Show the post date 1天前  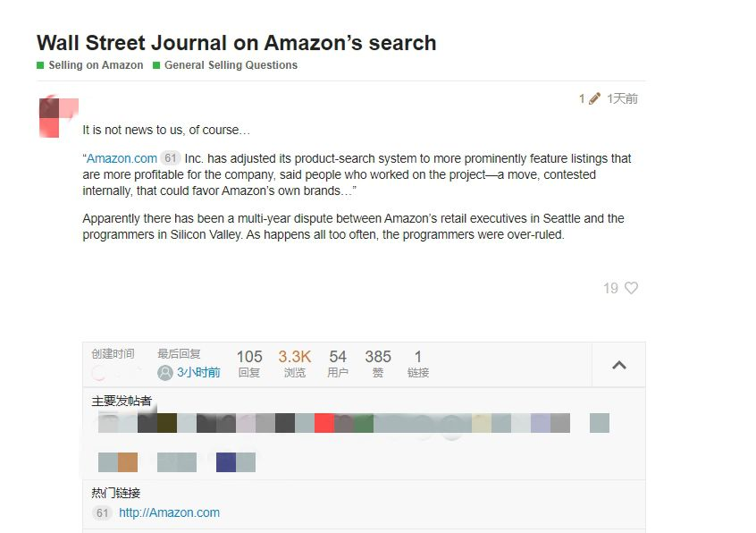pos(622,98)
